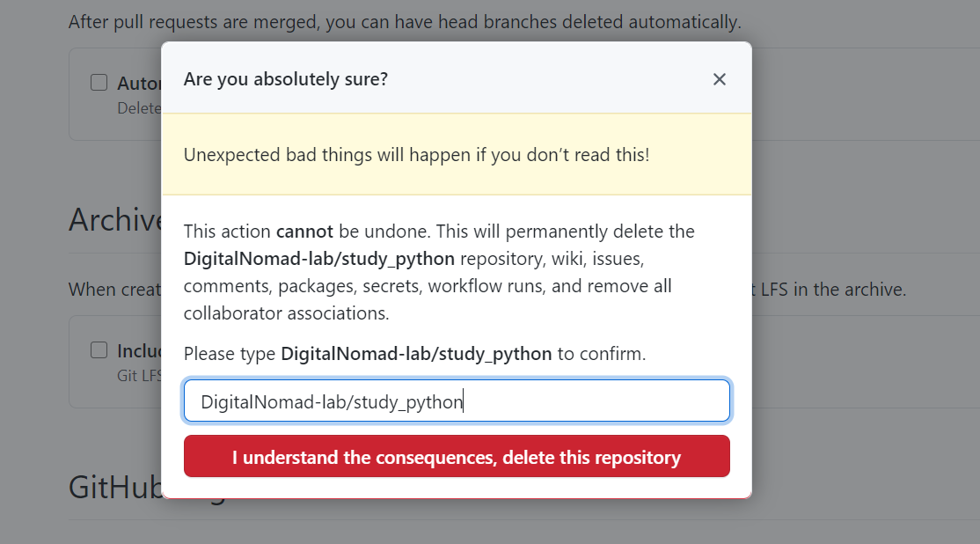Click the 'collaborator associations' text in the dialog
This screenshot has width=980, height=544.
[286, 313]
